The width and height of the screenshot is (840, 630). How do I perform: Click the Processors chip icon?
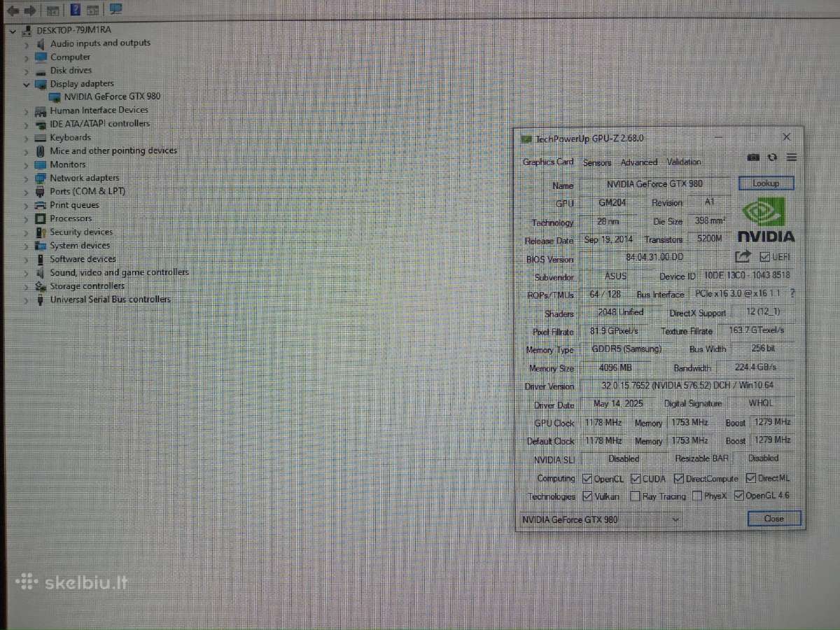(41, 218)
